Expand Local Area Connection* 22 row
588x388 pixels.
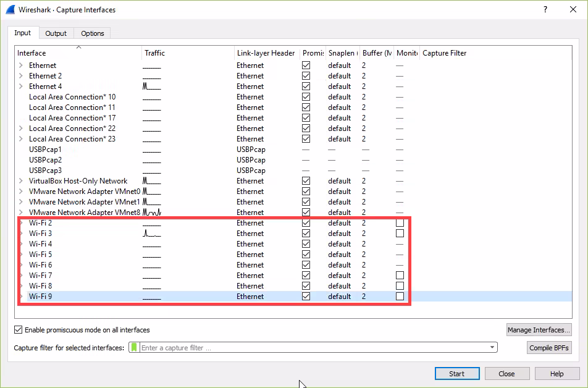tap(21, 129)
